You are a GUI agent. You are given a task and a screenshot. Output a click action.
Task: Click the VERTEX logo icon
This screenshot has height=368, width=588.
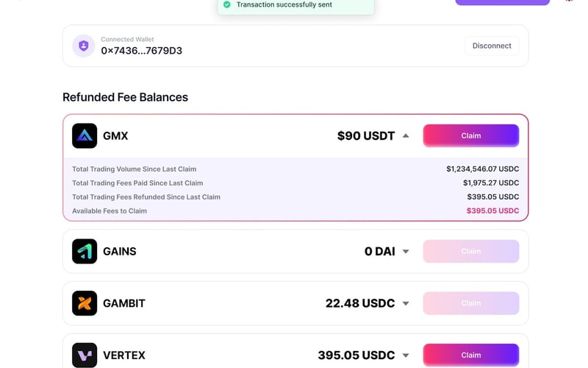[x=85, y=355]
